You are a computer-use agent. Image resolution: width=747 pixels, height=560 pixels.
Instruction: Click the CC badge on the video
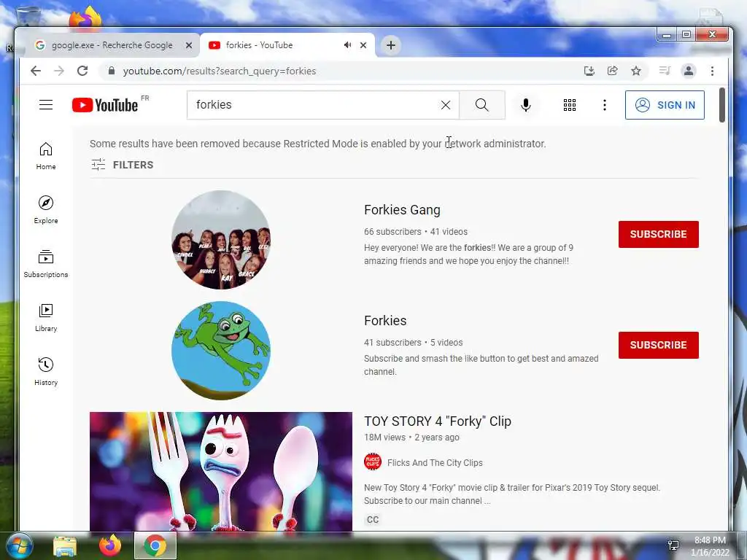coord(373,519)
